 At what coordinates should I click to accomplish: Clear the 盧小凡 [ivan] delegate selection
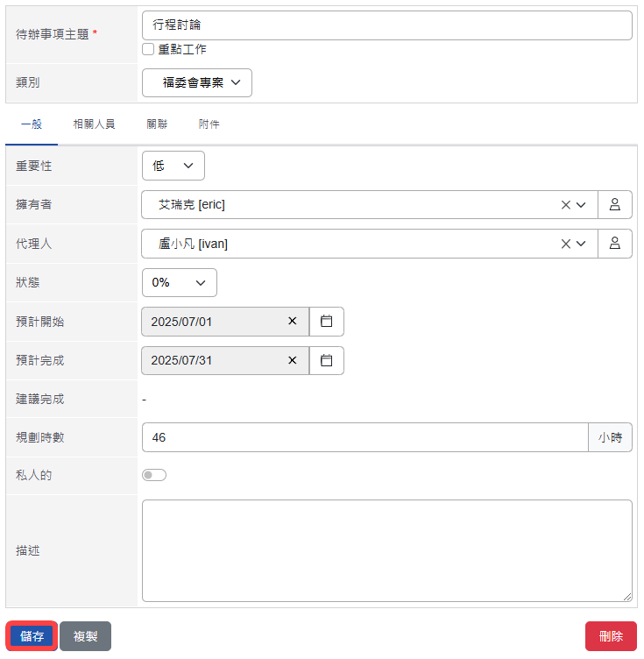565,244
